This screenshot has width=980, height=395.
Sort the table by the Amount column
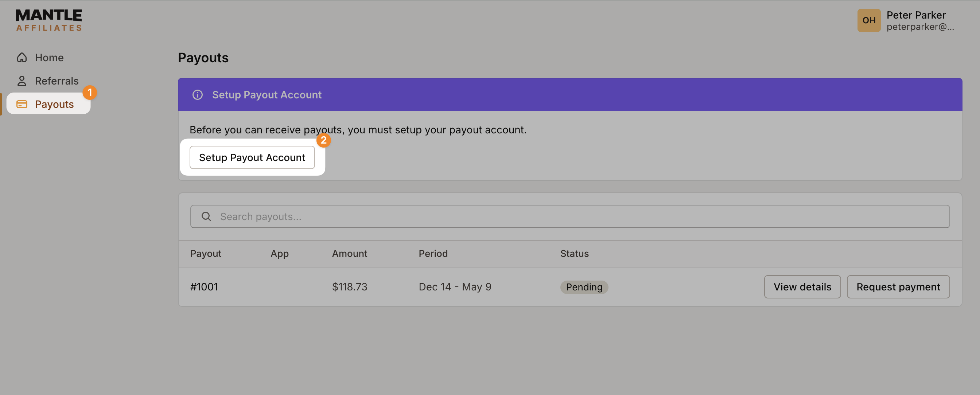[349, 253]
